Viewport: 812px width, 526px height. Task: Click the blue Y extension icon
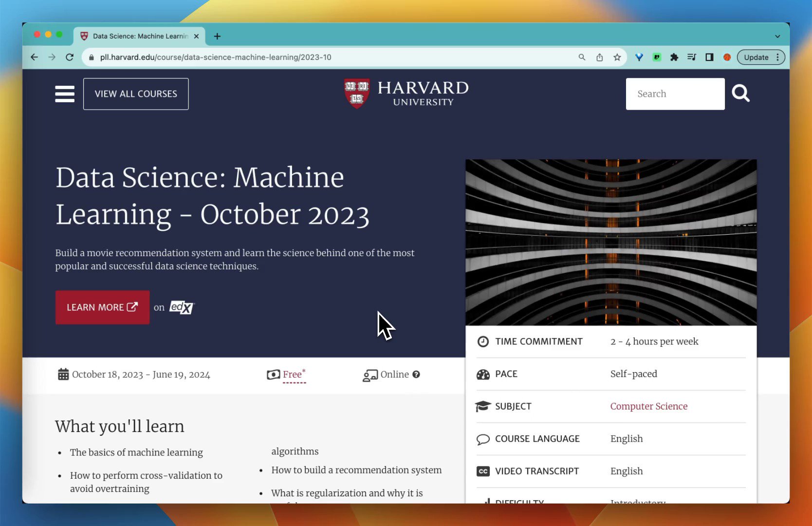coord(639,57)
